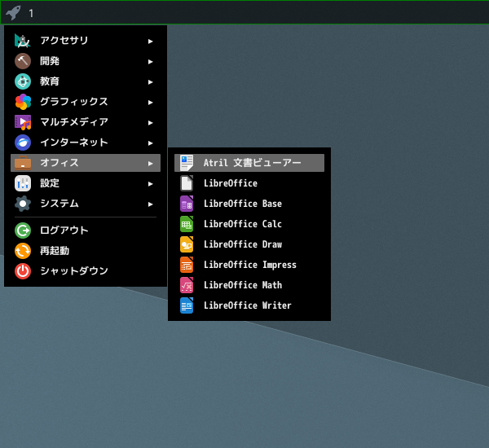
Task: Click the マルチメディア film icon
Action: [23, 122]
